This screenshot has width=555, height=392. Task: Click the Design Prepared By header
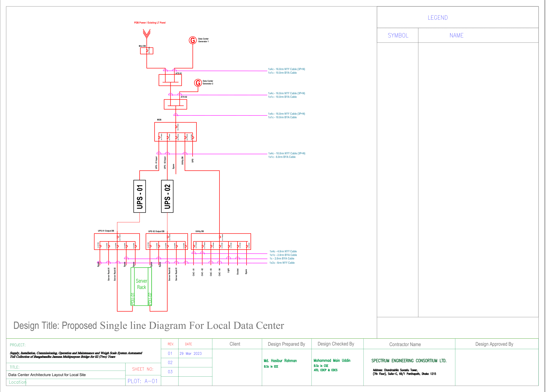[286, 344]
